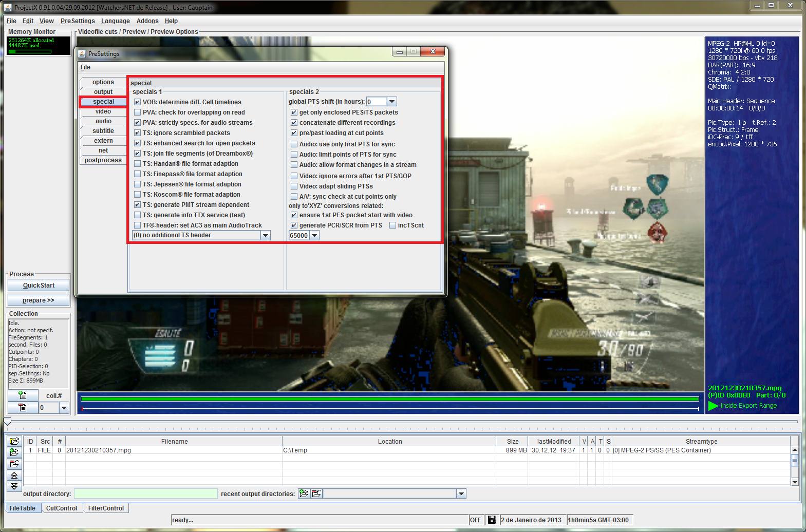Select the FileTable tab
806x532 pixels.
(x=23, y=508)
